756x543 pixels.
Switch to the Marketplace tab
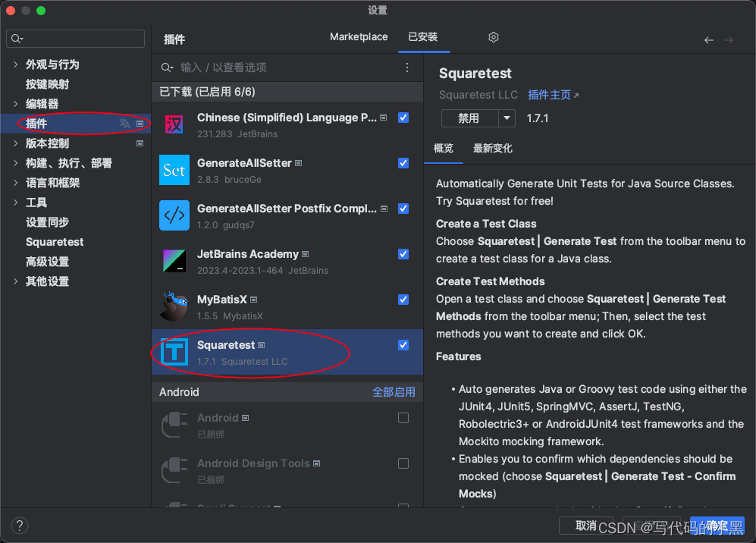(x=359, y=36)
